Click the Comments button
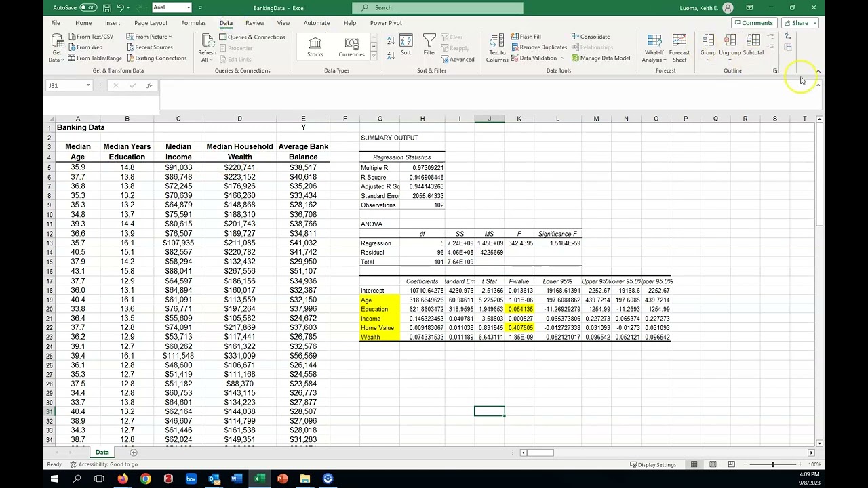 pos(753,23)
